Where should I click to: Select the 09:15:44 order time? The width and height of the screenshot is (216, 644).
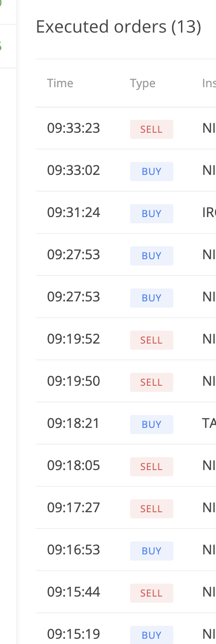[73, 592]
